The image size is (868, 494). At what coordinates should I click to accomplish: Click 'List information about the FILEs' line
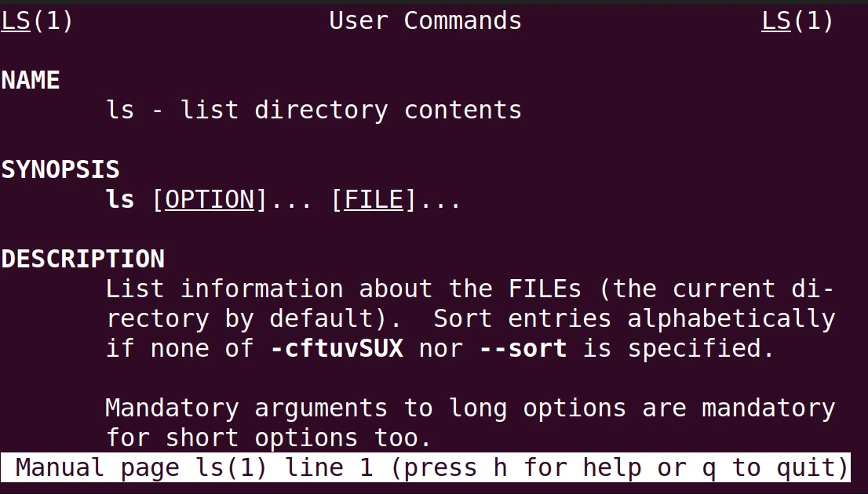(x=343, y=289)
